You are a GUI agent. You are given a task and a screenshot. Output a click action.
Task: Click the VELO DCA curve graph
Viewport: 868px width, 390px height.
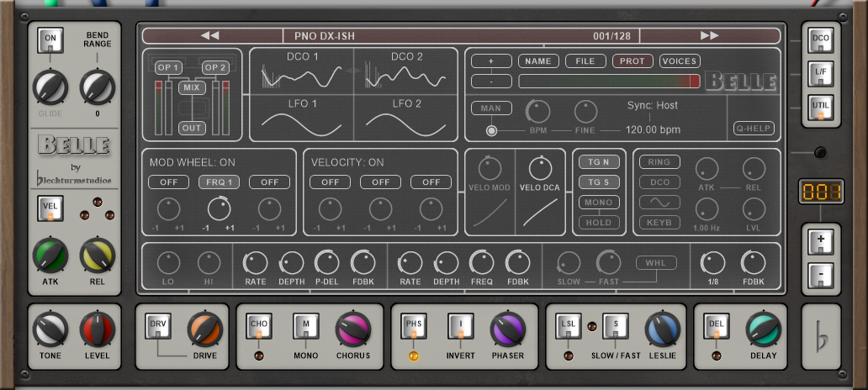pos(539,211)
